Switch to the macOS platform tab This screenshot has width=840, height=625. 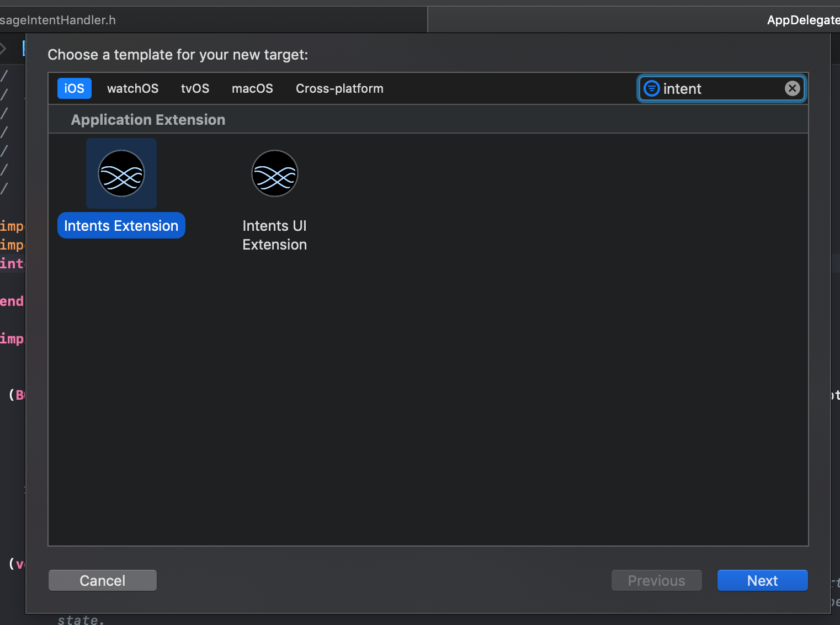(x=252, y=88)
